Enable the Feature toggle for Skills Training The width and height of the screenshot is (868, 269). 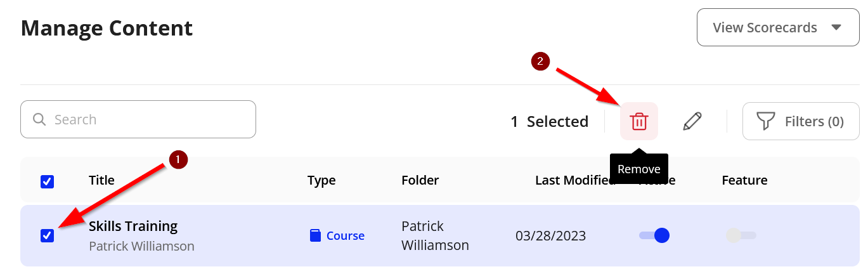[x=741, y=235]
